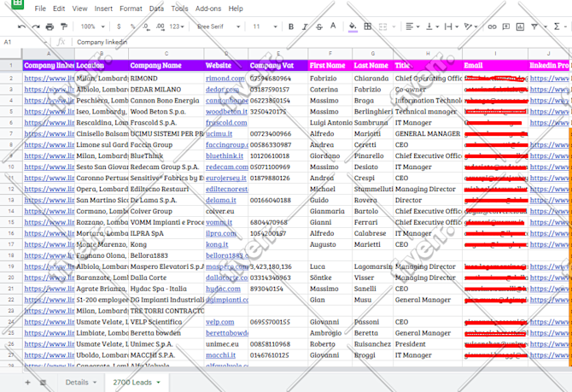
Task: Open the all sheets list icon
Action: tap(43, 382)
